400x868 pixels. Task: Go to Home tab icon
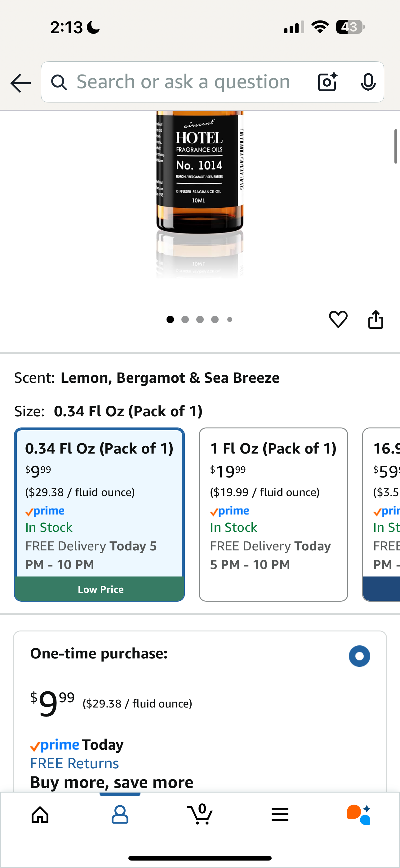point(40,815)
